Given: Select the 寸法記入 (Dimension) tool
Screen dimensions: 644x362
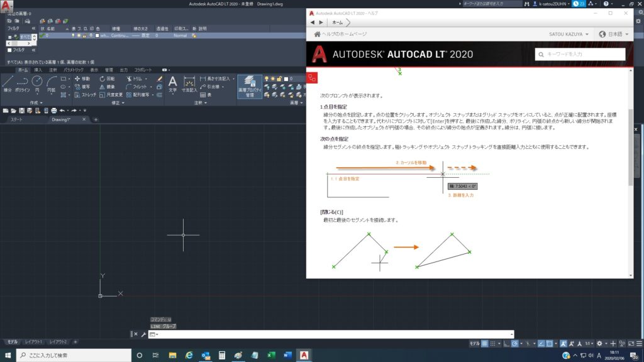Looking at the screenshot, I should (x=189, y=84).
